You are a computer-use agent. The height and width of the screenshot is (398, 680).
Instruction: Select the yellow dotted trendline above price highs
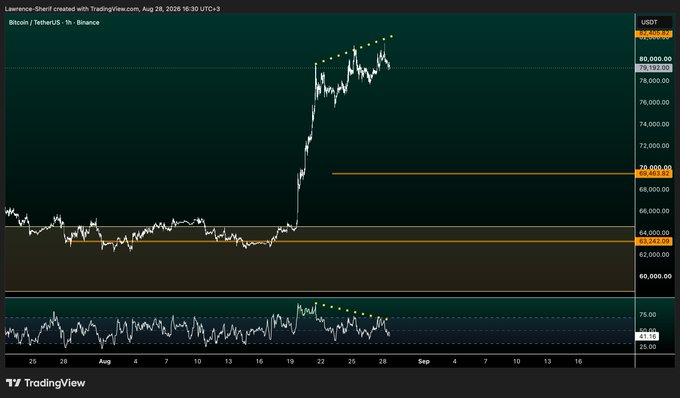pyautogui.click(x=354, y=50)
